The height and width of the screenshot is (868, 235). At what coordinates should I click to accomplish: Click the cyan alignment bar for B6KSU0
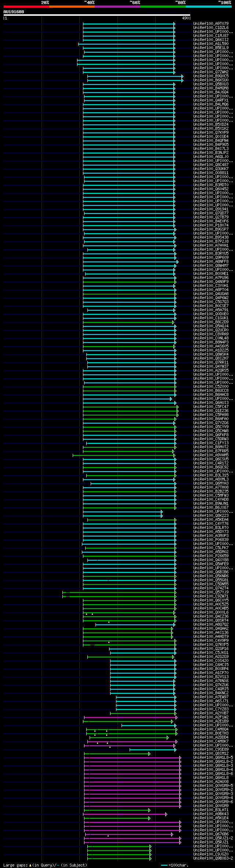[x=135, y=80]
